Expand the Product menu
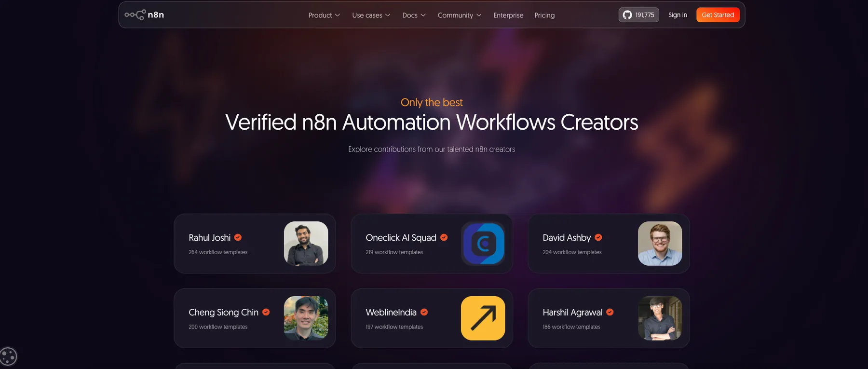 (324, 15)
